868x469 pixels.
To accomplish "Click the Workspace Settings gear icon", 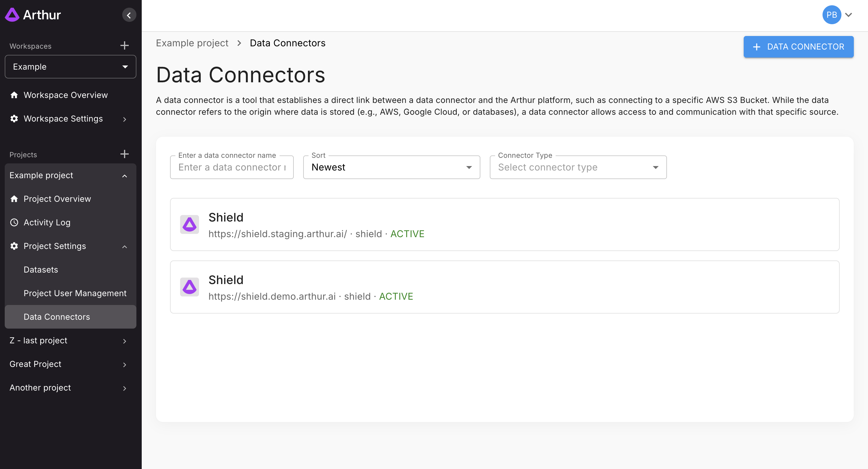I will coord(14,119).
